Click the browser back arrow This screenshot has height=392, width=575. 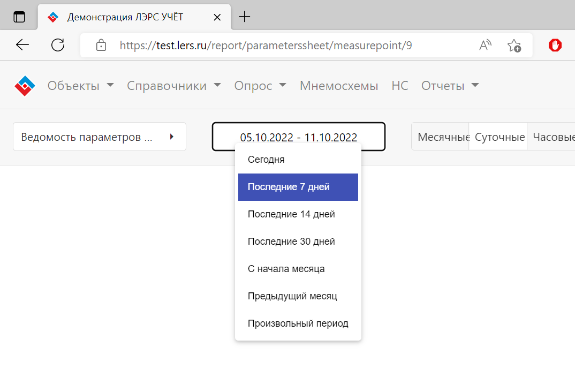point(22,45)
